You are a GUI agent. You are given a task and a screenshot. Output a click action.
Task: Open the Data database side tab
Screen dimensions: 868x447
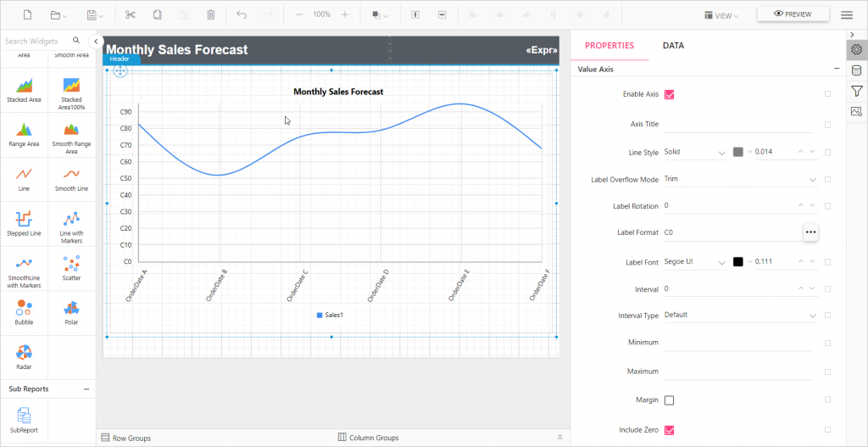pyautogui.click(x=856, y=70)
